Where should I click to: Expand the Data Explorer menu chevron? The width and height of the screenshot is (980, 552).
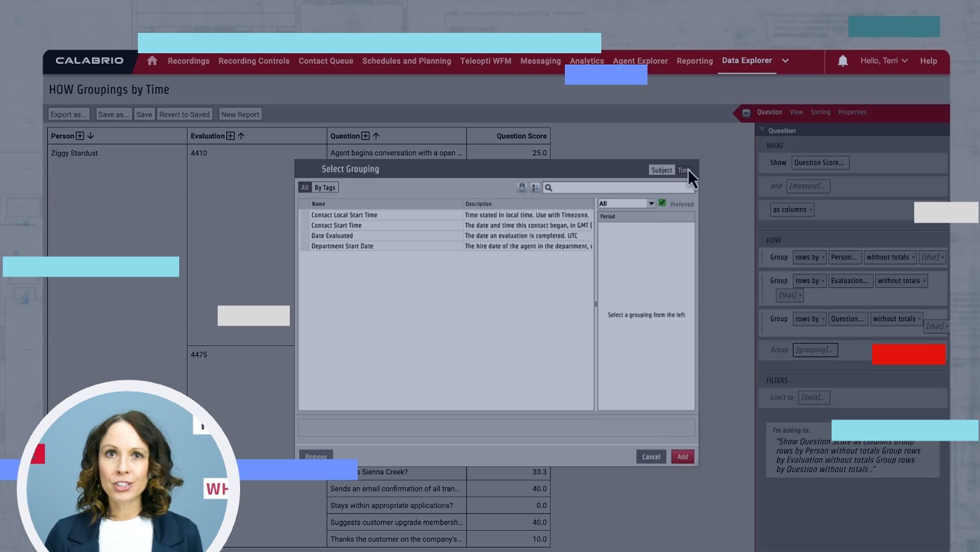(x=785, y=61)
